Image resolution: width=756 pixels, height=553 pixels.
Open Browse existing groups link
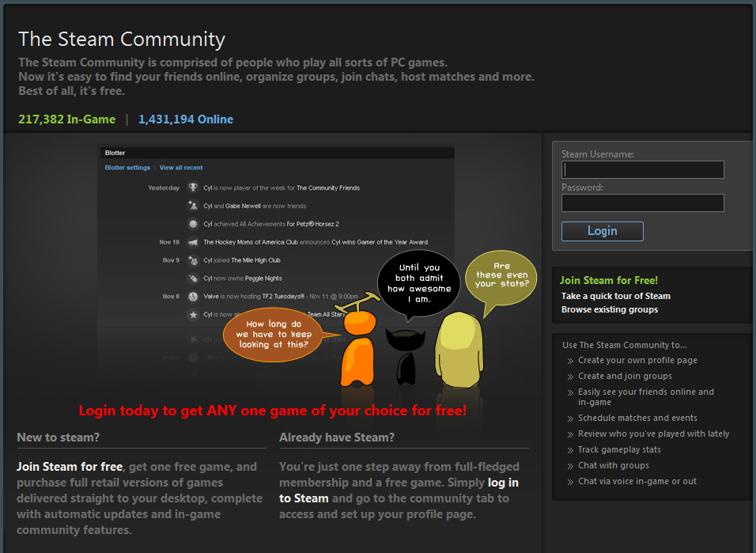(610, 309)
